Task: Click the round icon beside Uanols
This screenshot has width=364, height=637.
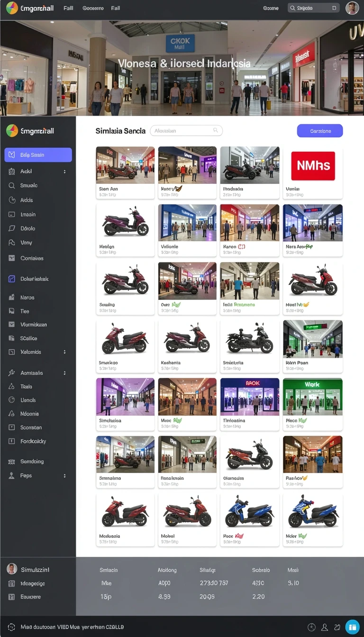Action: (12, 400)
